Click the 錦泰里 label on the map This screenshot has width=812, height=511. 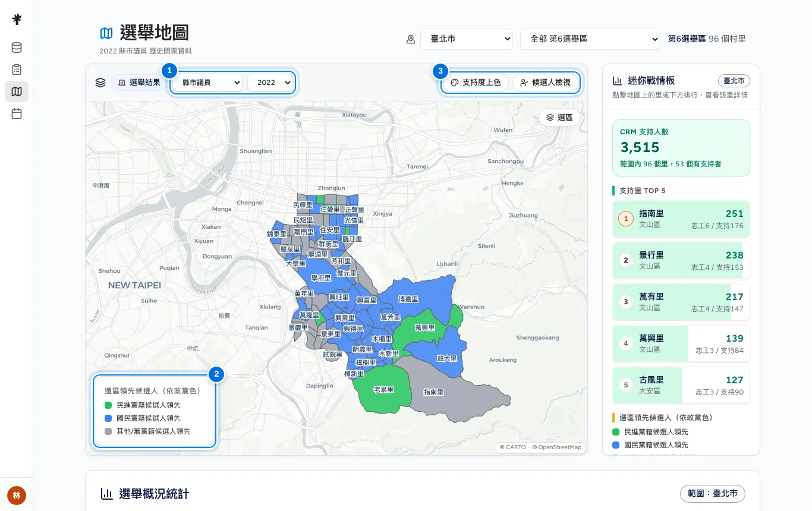277,235
